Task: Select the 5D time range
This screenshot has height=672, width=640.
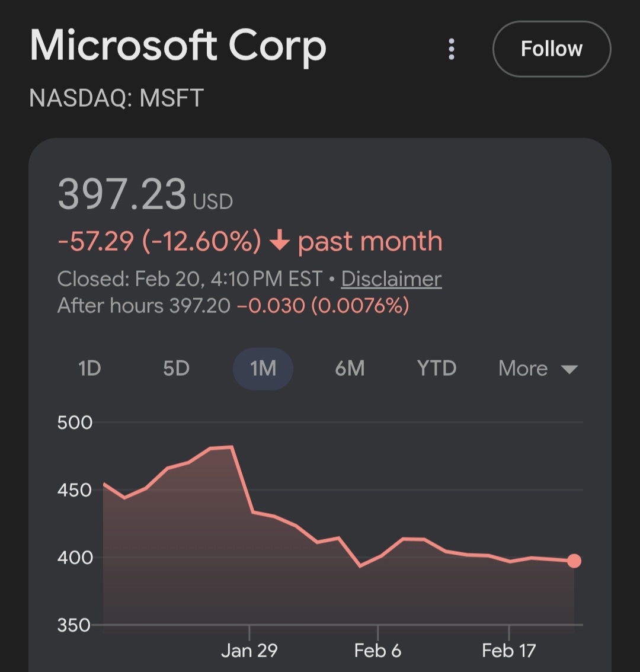Action: click(176, 369)
